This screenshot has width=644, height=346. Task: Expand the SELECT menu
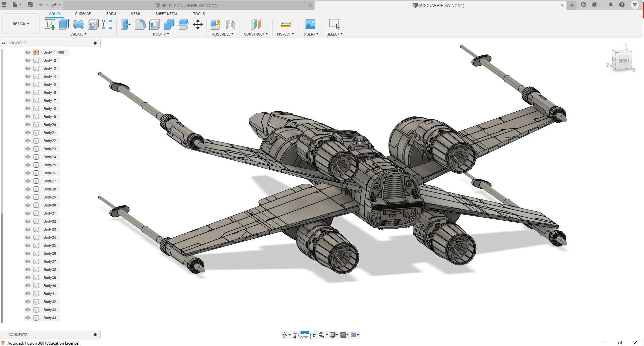coord(334,34)
